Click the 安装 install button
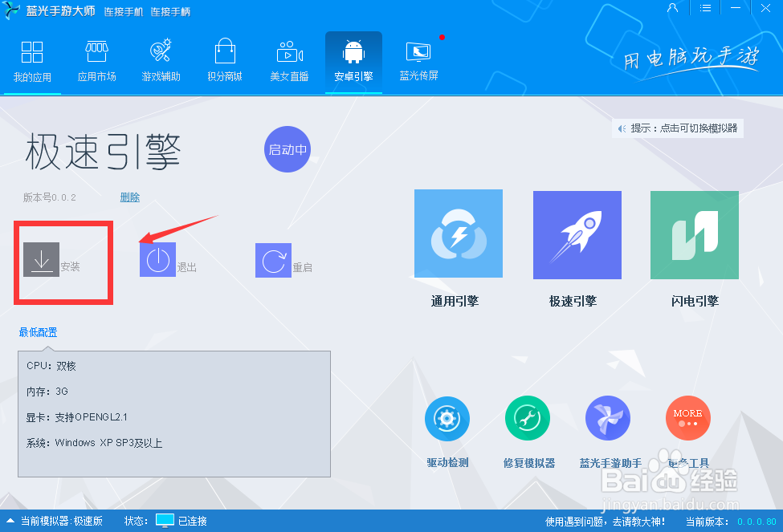The height and width of the screenshot is (532, 783). pos(42,259)
